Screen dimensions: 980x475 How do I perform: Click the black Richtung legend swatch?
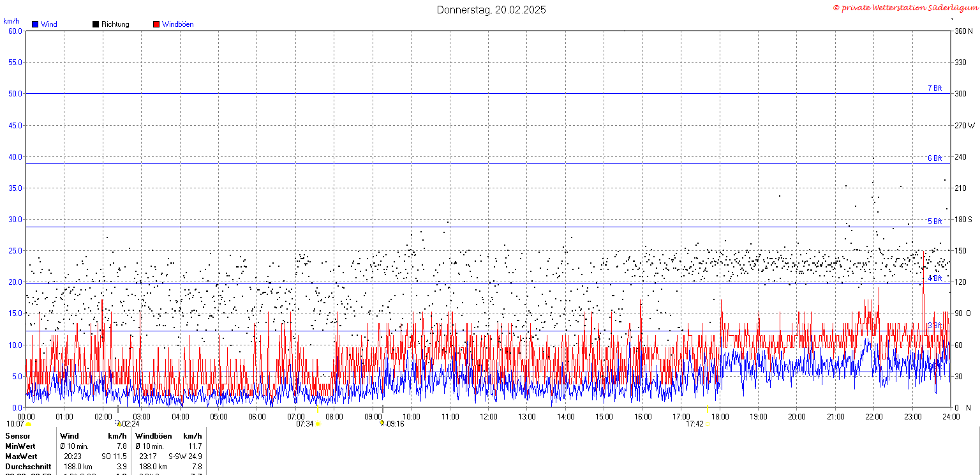pos(96,24)
